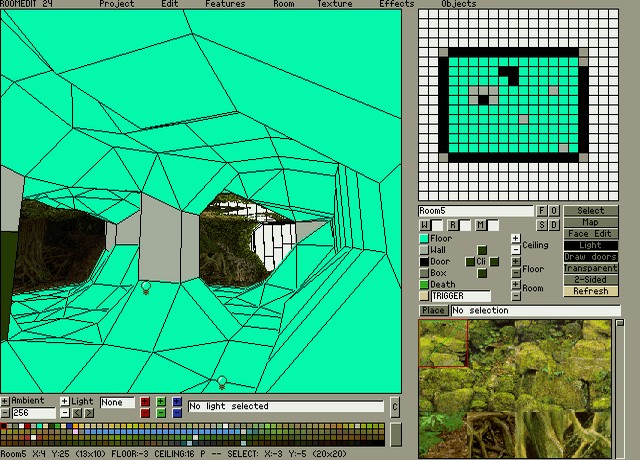This screenshot has width=640, height=460.
Task: Select the Wall tile icon
Action: 424,250
